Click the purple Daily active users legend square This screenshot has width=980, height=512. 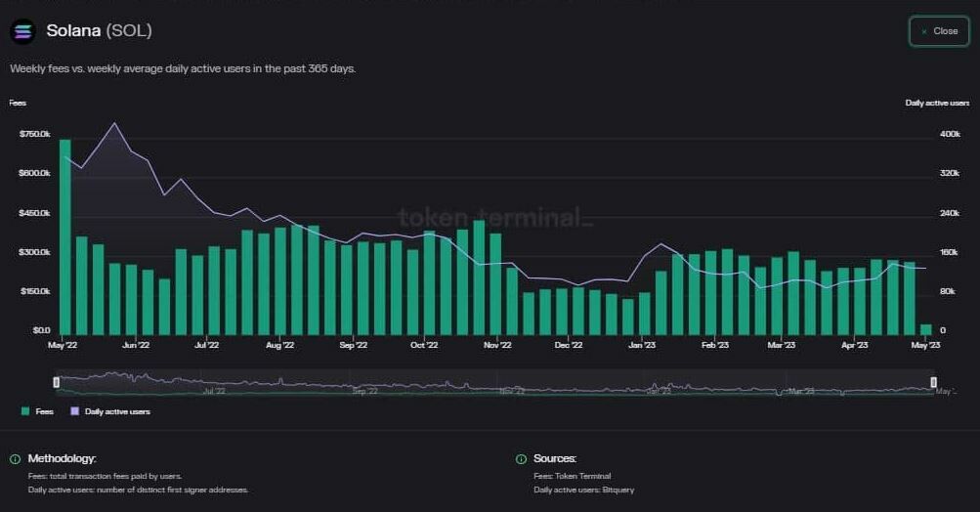[x=75, y=411]
